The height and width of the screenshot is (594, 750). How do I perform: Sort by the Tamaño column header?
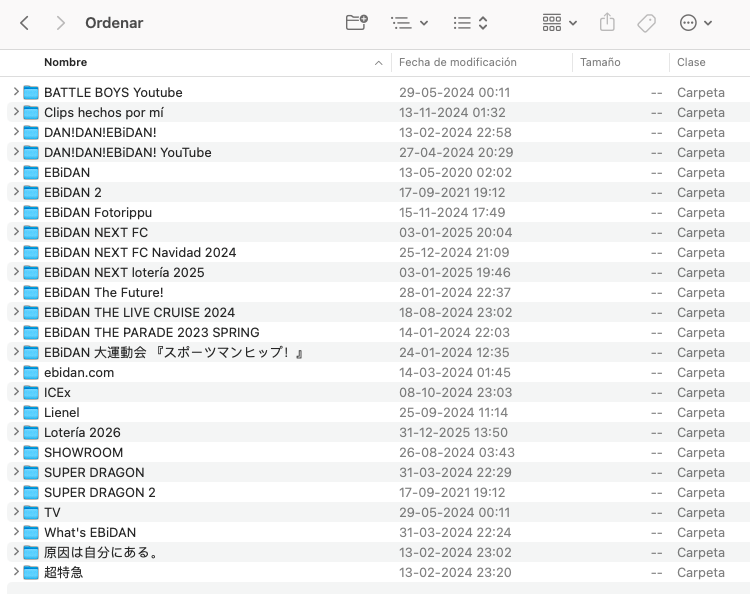point(600,62)
